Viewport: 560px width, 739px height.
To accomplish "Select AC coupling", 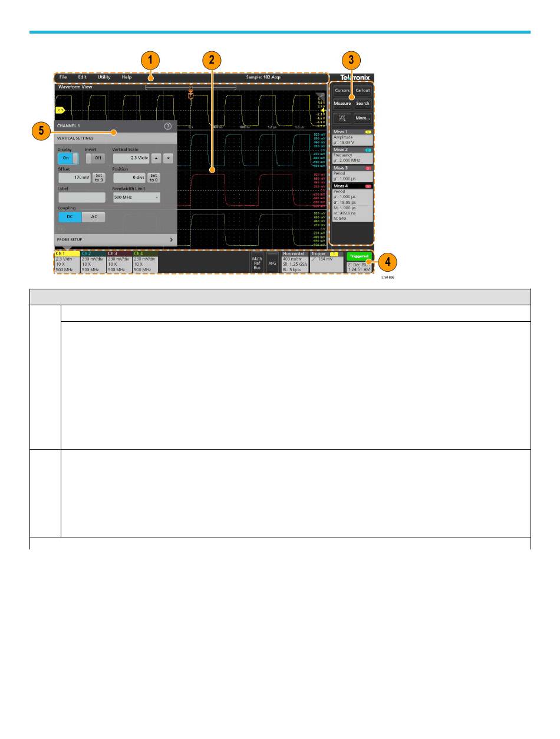I will 93,217.
